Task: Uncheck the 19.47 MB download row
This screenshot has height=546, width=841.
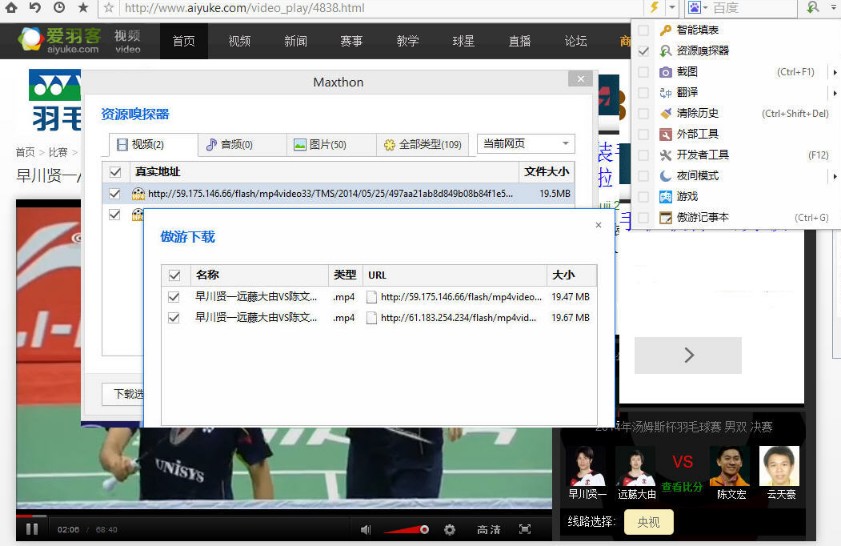Action: click(x=174, y=297)
